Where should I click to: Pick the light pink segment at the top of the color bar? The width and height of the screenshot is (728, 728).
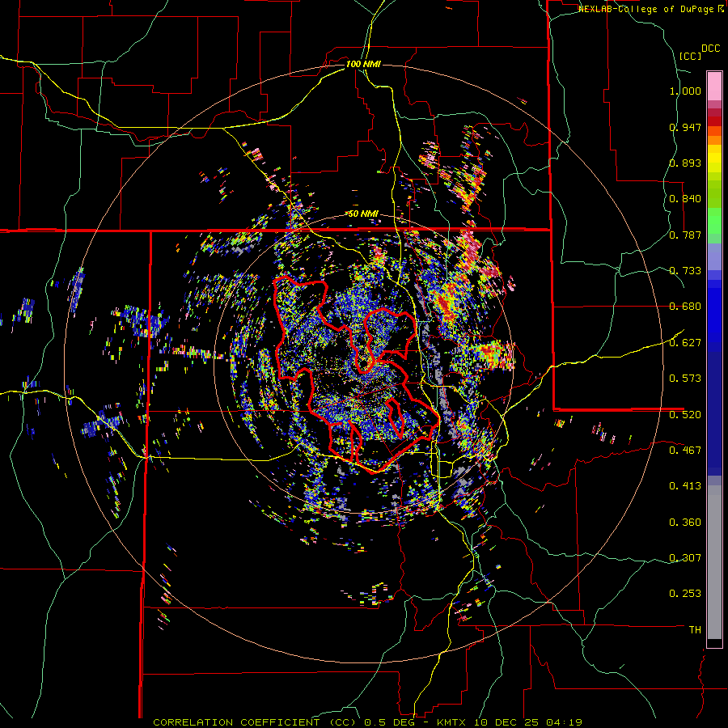click(x=714, y=86)
